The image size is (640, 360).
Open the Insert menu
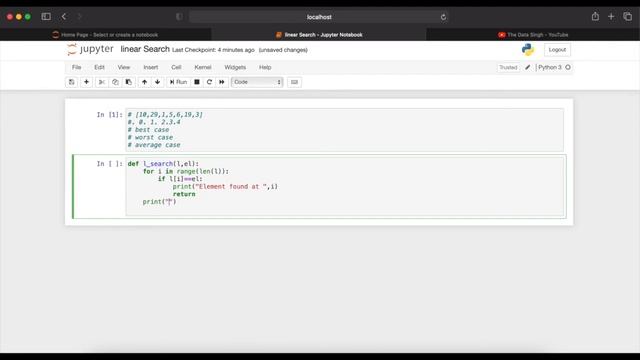click(x=151, y=67)
